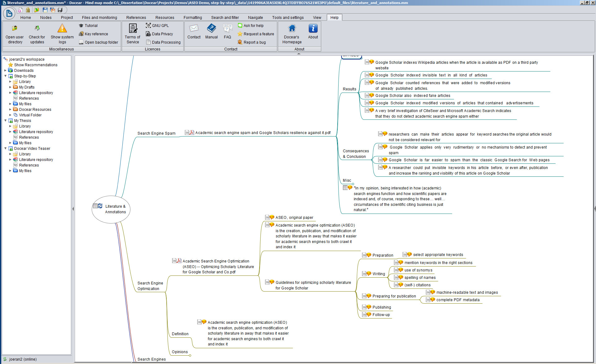Image resolution: width=596 pixels, height=364 pixels.
Task: Click the note icon beside the Misc quotation
Action: click(345, 188)
